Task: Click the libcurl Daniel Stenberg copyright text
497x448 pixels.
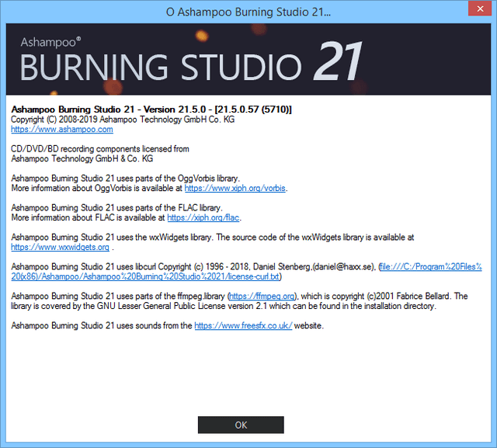Action: [193, 267]
